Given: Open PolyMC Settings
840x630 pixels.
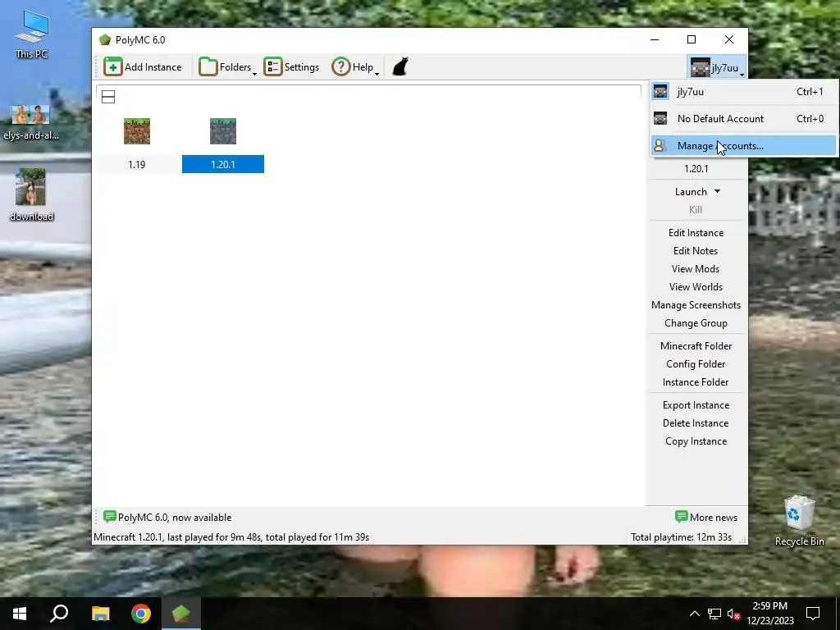Looking at the screenshot, I should pos(291,67).
